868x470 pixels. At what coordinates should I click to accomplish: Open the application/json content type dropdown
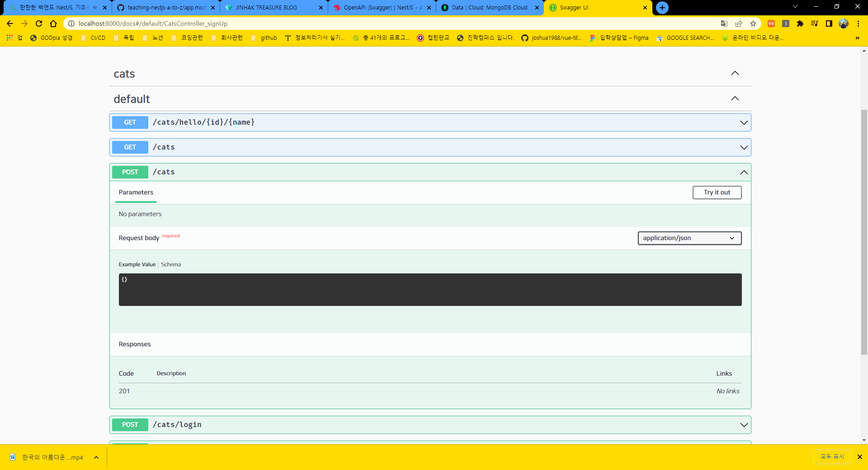[x=689, y=238]
